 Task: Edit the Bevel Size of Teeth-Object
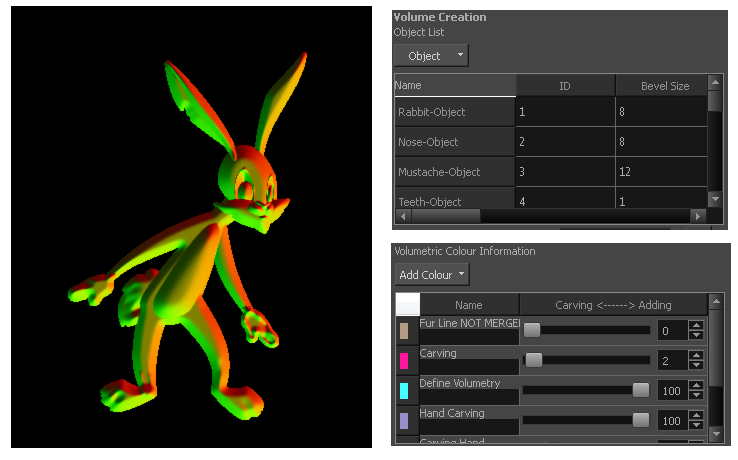[x=661, y=199]
